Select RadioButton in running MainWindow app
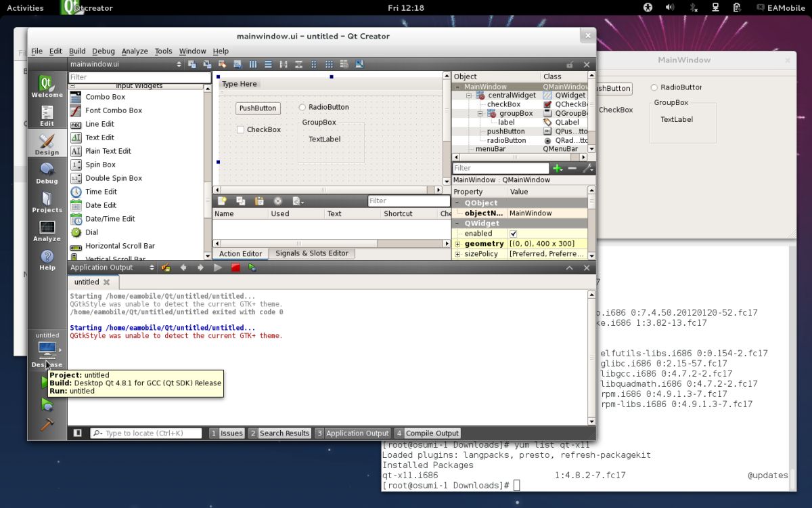The width and height of the screenshot is (812, 508). (x=654, y=87)
